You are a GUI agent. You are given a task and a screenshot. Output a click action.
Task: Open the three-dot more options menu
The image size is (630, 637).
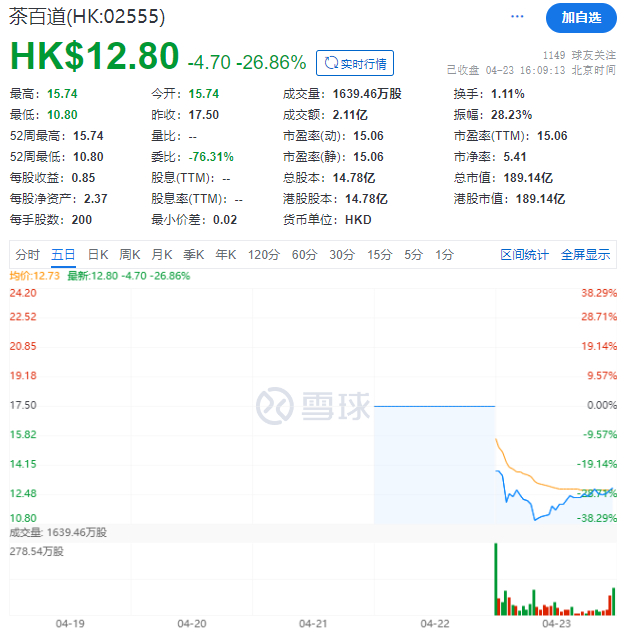pyautogui.click(x=517, y=17)
